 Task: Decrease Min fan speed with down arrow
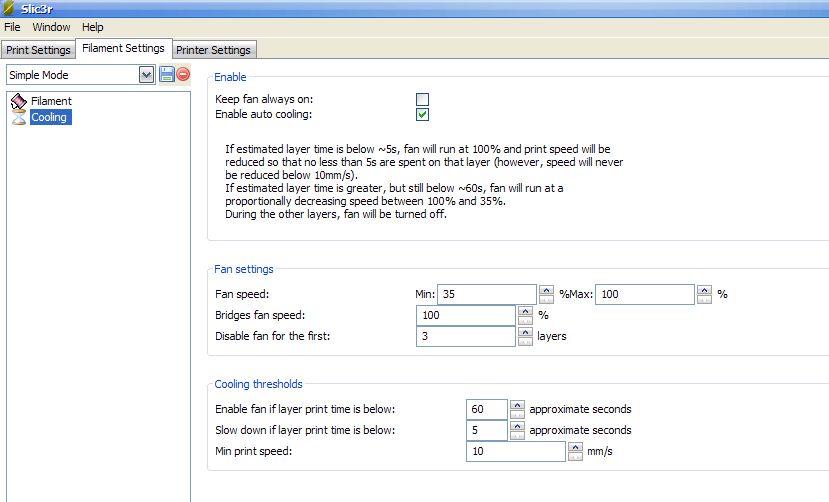click(x=546, y=300)
